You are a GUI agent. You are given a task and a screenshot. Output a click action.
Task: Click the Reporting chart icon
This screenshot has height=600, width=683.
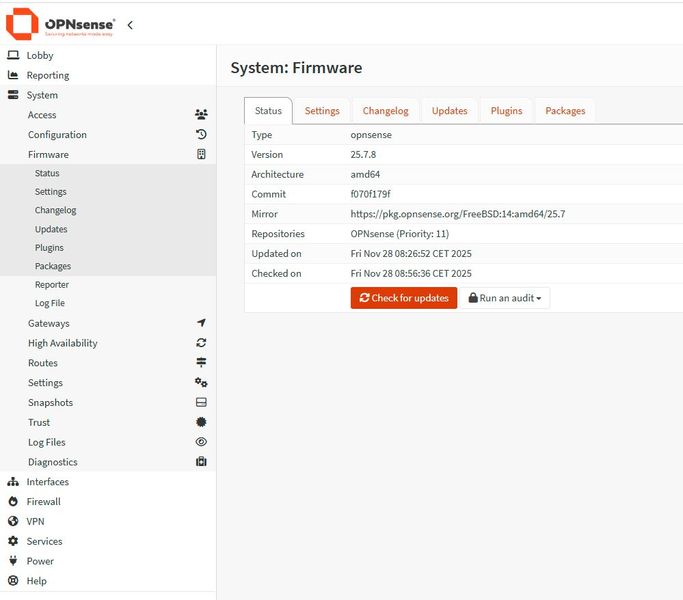click(x=13, y=75)
